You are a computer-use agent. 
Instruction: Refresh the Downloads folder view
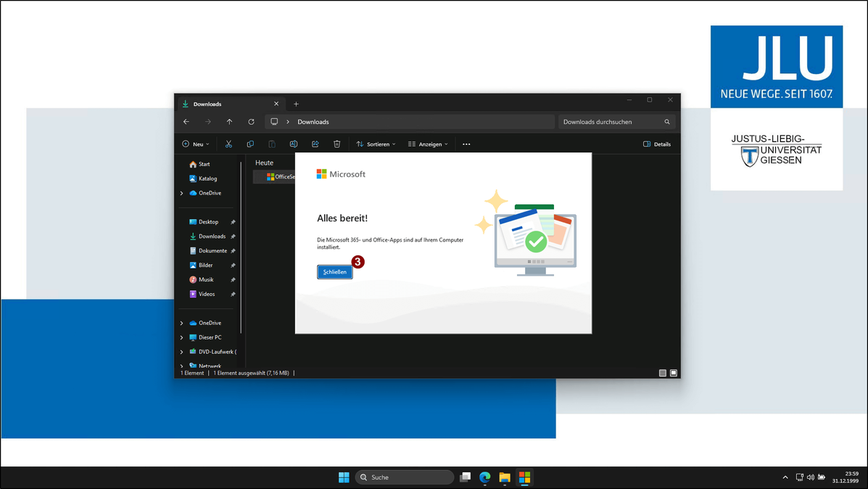[x=252, y=122]
